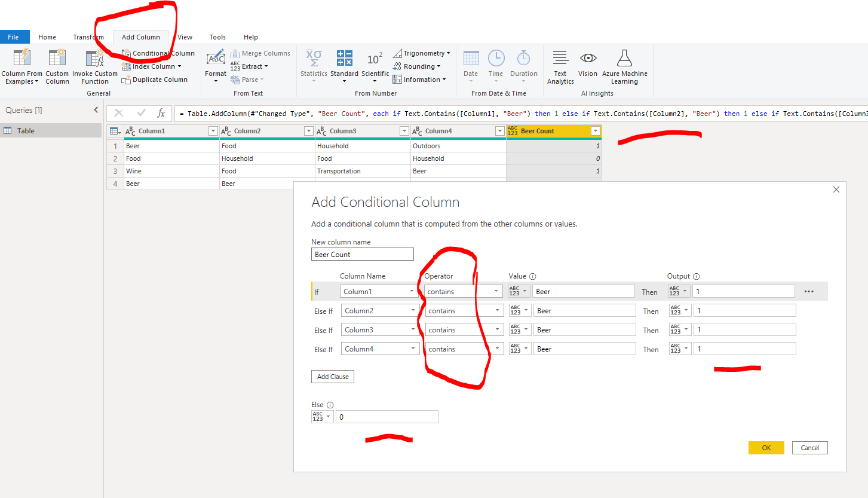Open Value info icon in dialog
Image resolution: width=868 pixels, height=498 pixels.
coord(532,276)
